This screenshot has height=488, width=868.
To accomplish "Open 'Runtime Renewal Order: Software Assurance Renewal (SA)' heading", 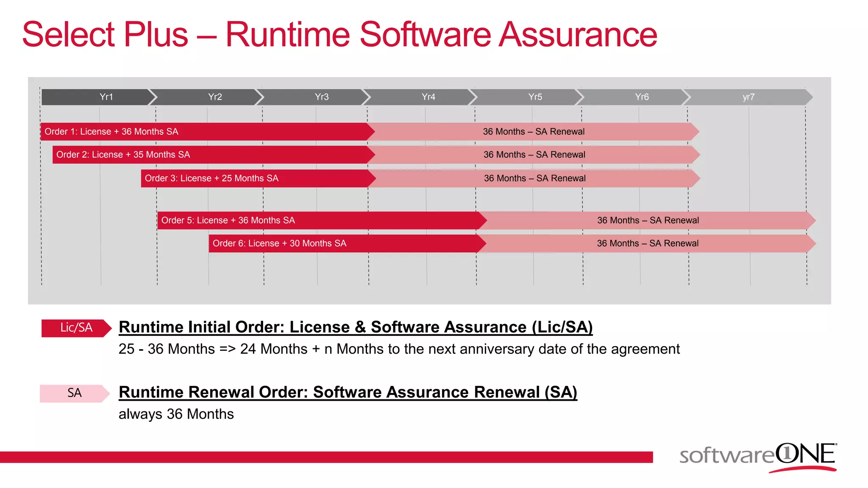I will (348, 392).
